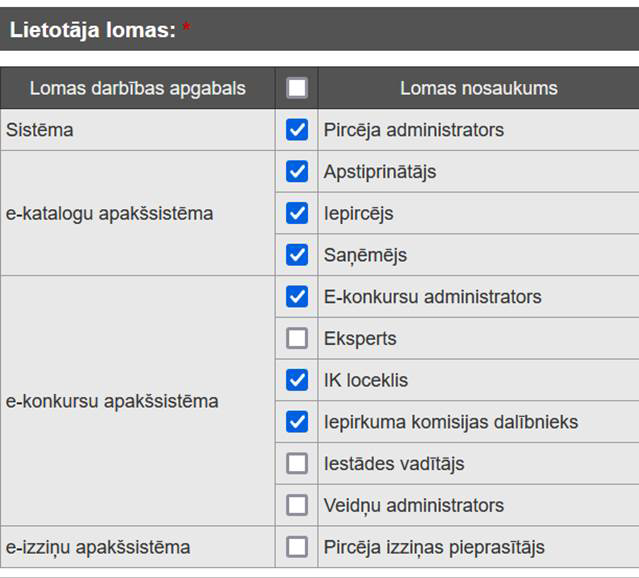
Task: Uncheck the Pircēja administrators role
Action: click(297, 130)
